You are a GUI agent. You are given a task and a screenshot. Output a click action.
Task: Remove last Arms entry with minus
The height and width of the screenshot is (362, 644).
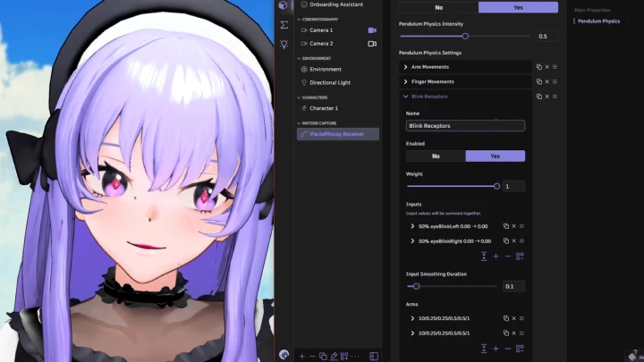click(x=508, y=349)
